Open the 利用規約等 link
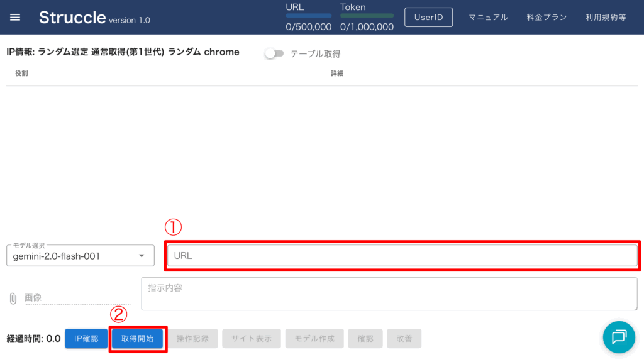Image resolution: width=644 pixels, height=362 pixels. click(x=606, y=18)
